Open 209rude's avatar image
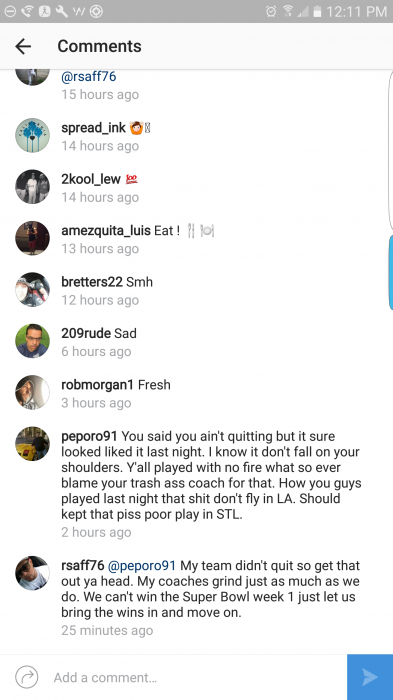393x700 pixels. click(32, 341)
